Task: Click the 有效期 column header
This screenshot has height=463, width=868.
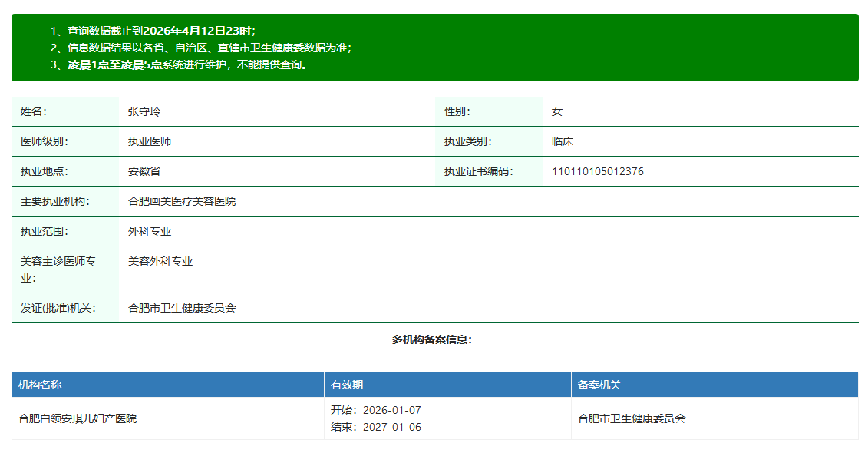Action: 347,385
